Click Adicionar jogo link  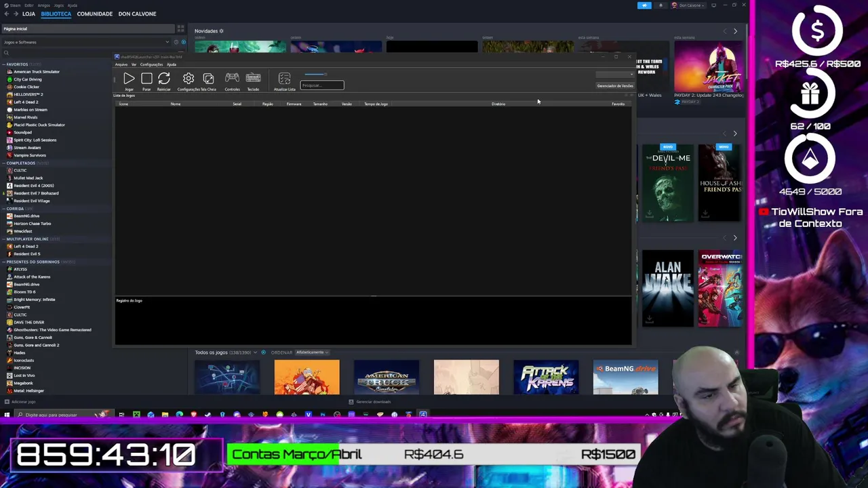[x=24, y=401]
